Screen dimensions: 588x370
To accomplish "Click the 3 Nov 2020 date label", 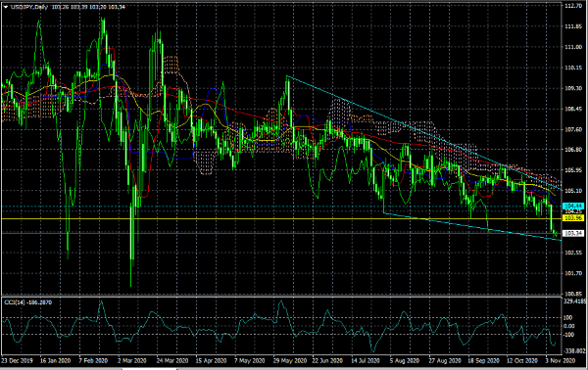I will [561, 360].
